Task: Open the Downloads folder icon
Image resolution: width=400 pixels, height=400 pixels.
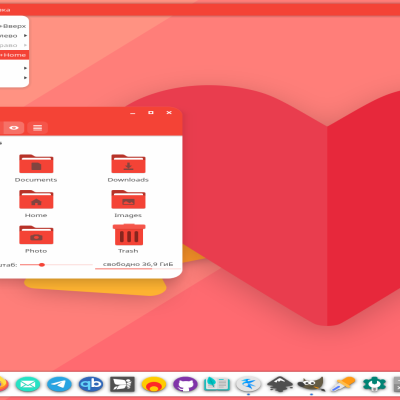Action: (x=128, y=164)
